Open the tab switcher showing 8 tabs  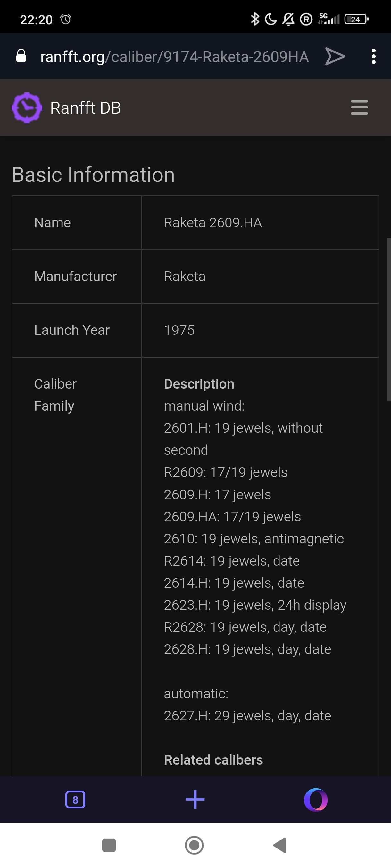pyautogui.click(x=75, y=800)
